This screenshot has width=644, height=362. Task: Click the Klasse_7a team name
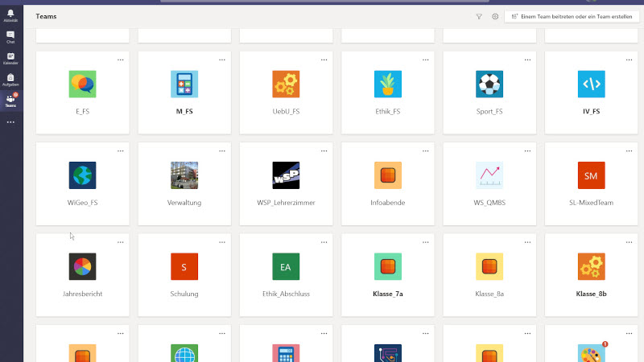pyautogui.click(x=388, y=294)
